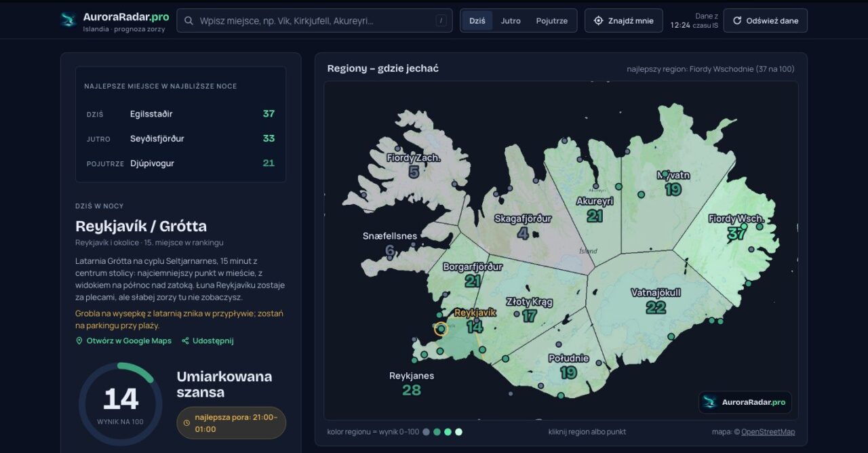Select the Fiordy Wsch. region on map

pos(736,226)
